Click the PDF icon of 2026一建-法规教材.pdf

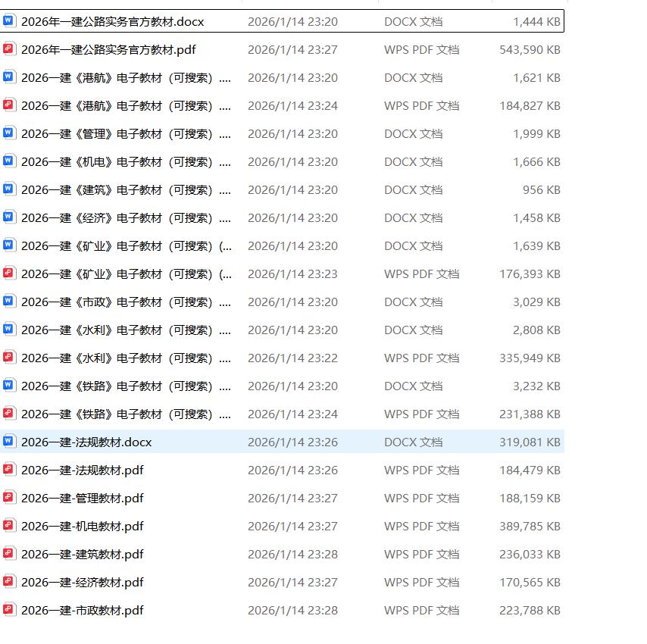click(9, 470)
